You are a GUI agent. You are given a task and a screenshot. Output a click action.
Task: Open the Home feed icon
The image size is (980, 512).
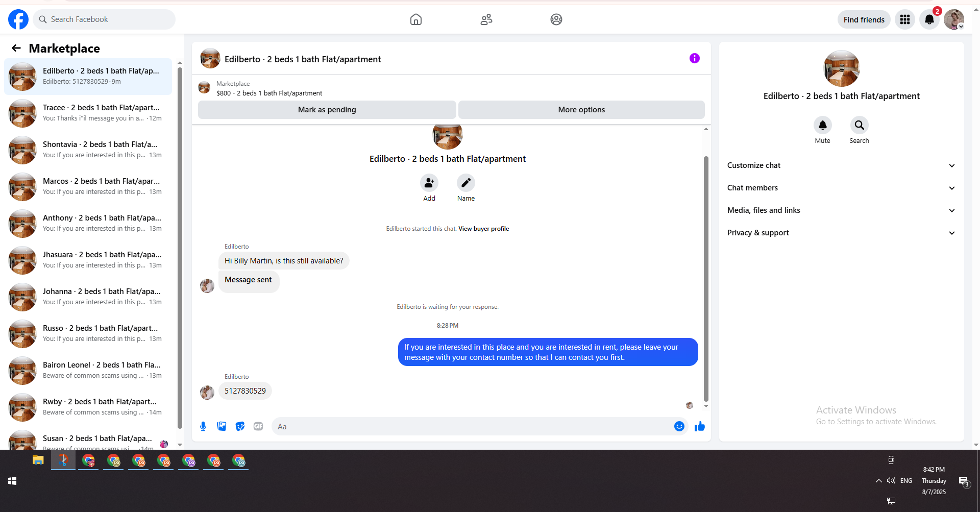tap(416, 19)
